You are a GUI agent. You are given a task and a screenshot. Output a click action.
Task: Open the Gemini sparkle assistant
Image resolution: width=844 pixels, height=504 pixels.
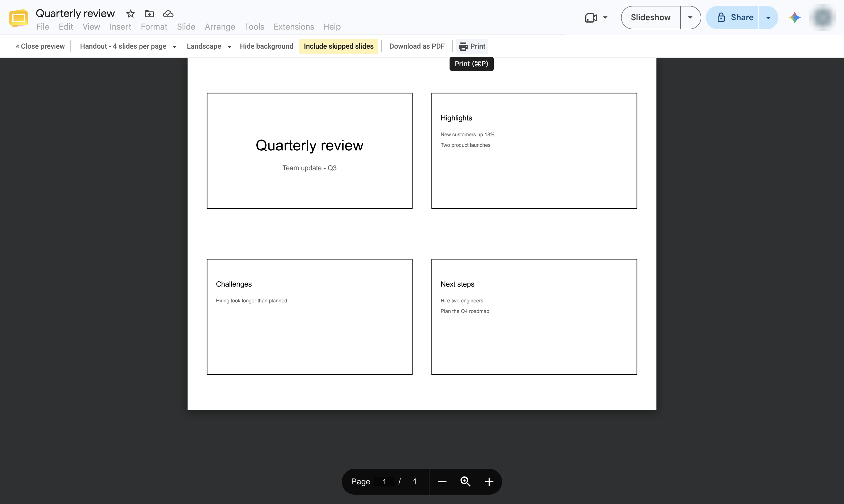(794, 18)
